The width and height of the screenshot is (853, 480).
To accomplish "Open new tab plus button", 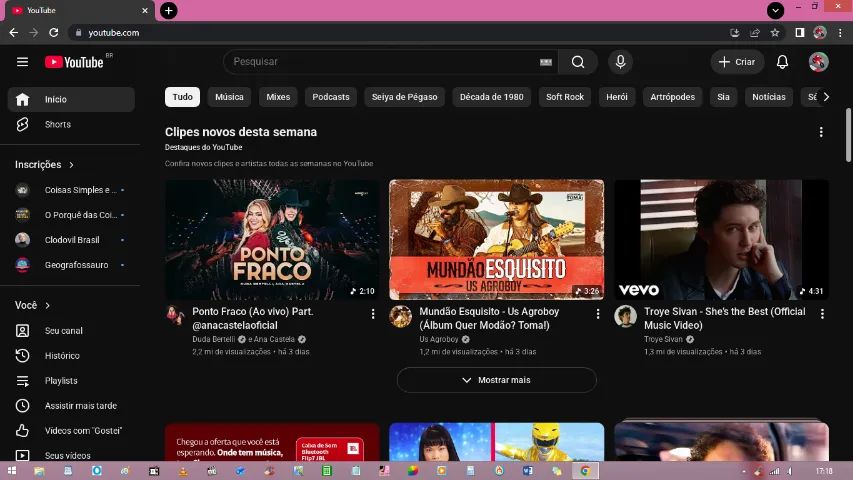I will tap(169, 10).
